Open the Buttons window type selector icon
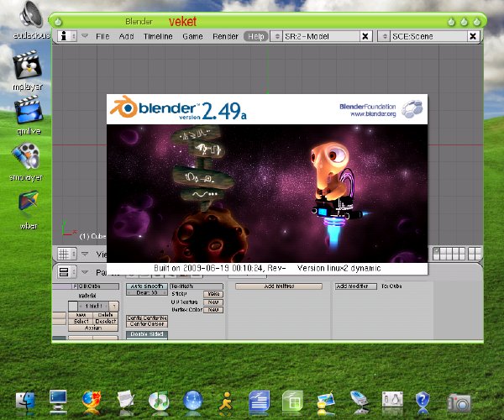The height and width of the screenshot is (420, 504). pyautogui.click(x=67, y=272)
